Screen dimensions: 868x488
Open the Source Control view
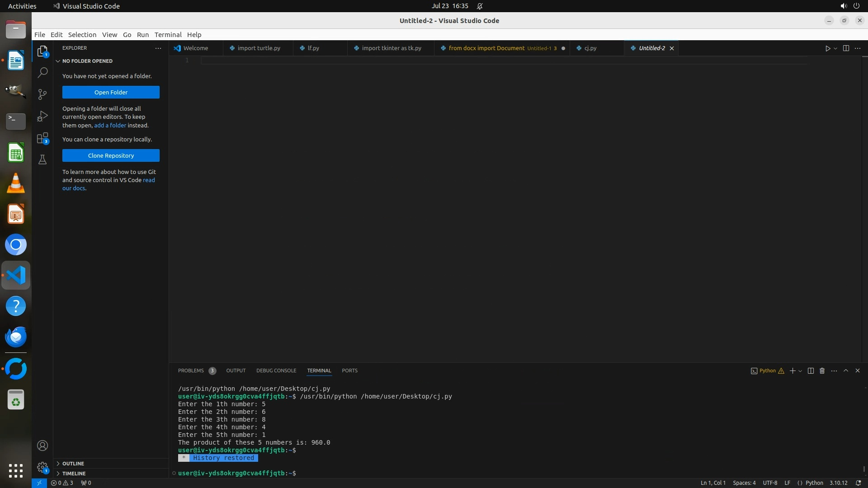42,94
